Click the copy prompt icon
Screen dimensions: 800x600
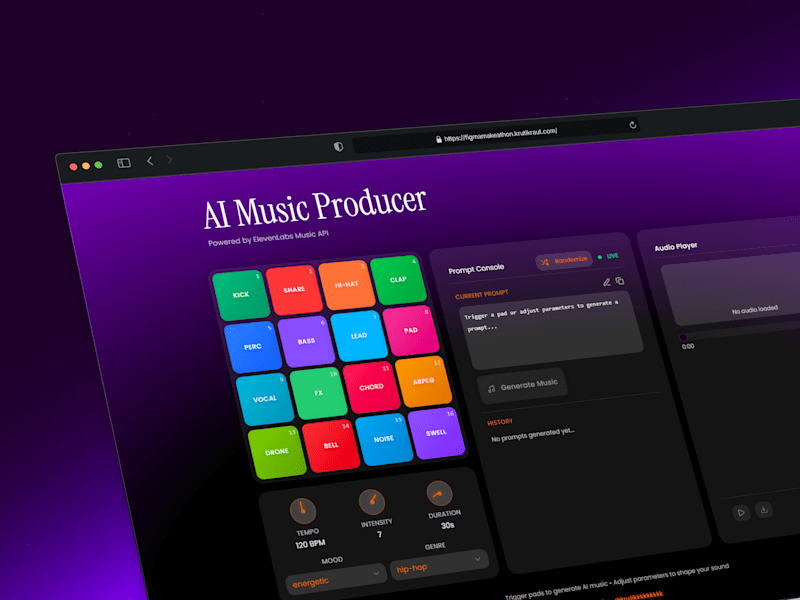tap(620, 281)
